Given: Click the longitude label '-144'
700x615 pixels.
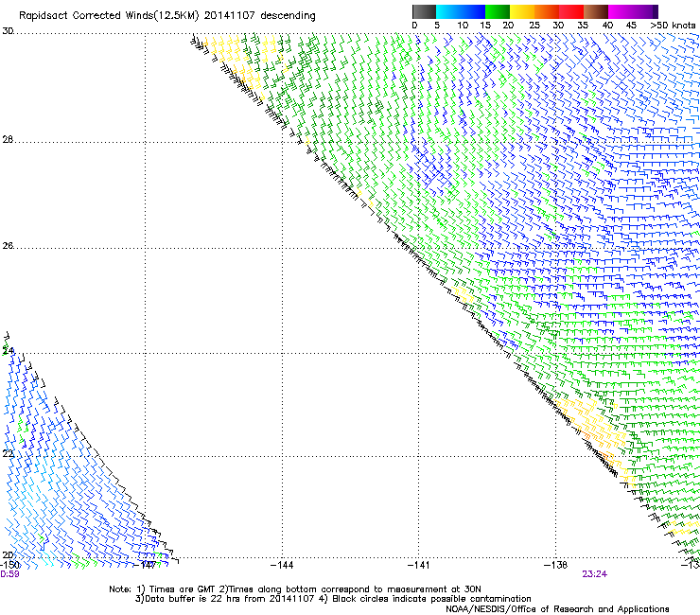Looking at the screenshot, I should 282,565.
